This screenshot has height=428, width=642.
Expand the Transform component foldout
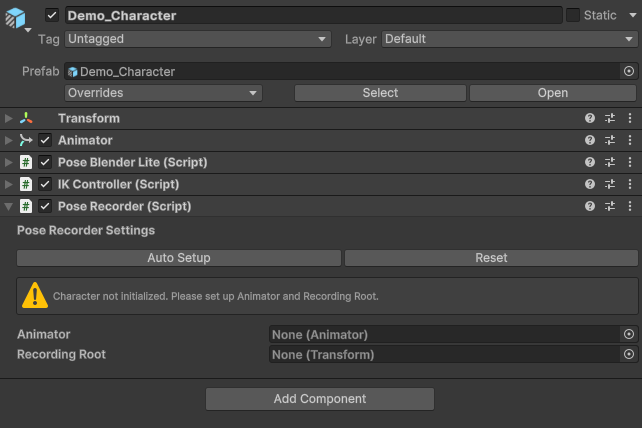(9, 118)
